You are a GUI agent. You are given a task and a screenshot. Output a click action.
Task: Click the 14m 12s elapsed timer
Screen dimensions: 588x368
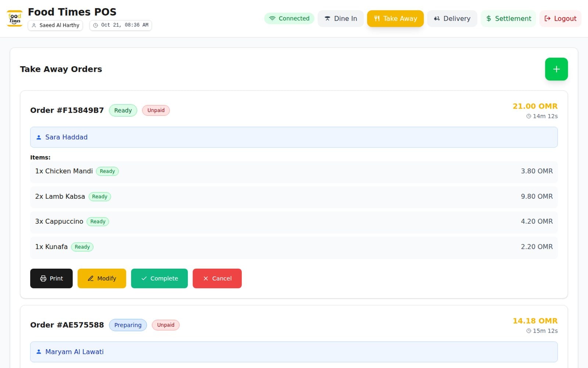[542, 116]
